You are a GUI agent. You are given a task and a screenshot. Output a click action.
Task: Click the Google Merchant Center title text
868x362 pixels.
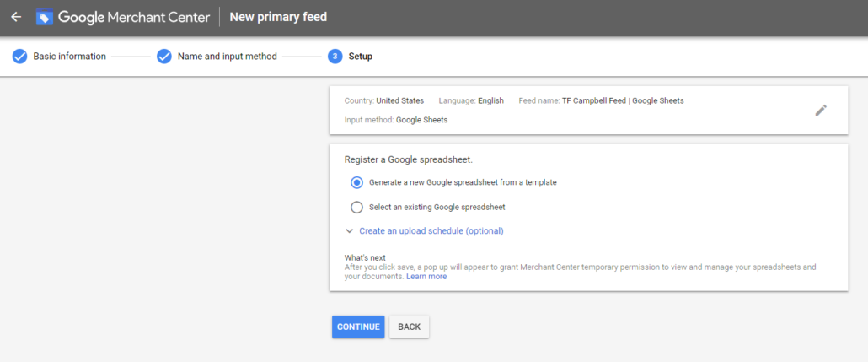pyautogui.click(x=134, y=18)
